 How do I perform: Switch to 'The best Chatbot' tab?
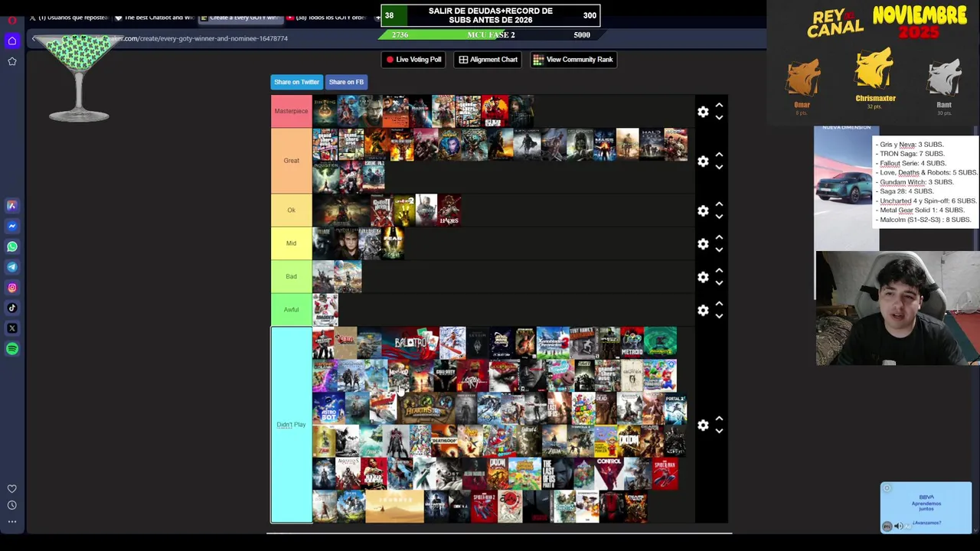point(155,18)
